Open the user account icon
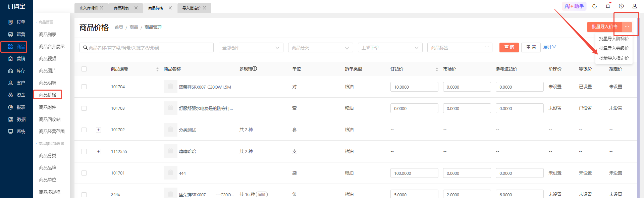 pyautogui.click(x=635, y=6)
